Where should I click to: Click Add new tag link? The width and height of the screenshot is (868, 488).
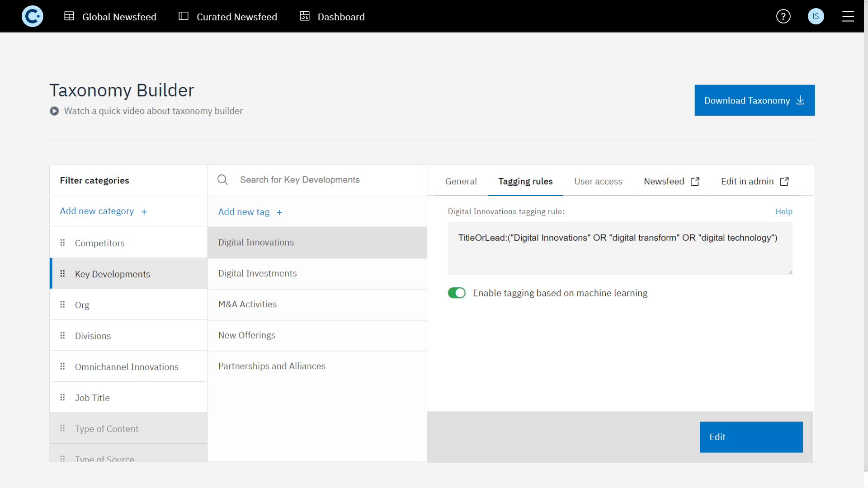pyautogui.click(x=250, y=212)
